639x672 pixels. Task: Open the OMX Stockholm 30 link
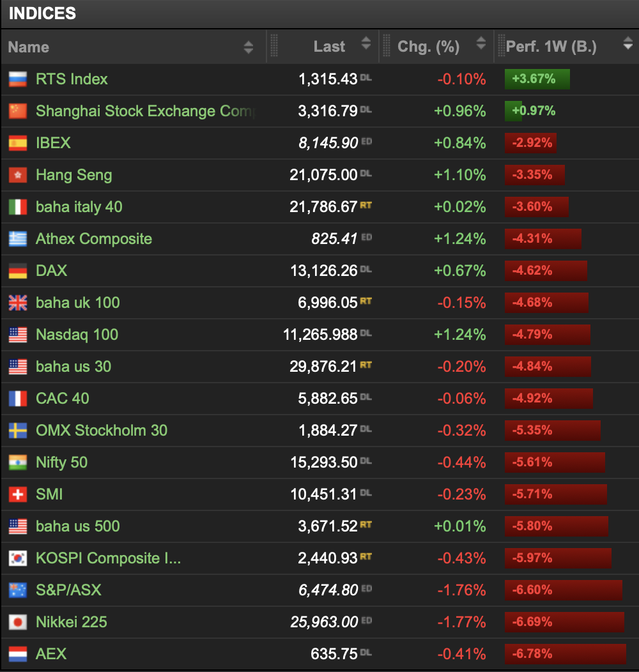click(101, 431)
